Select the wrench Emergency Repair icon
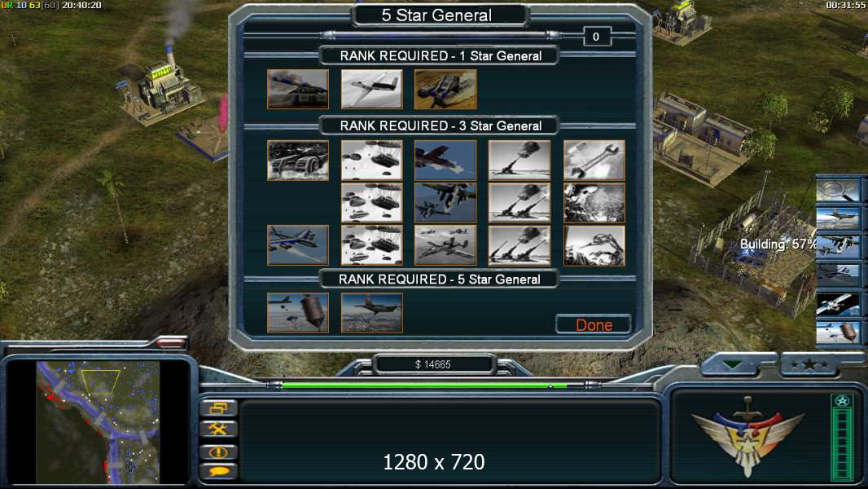 coord(594,160)
